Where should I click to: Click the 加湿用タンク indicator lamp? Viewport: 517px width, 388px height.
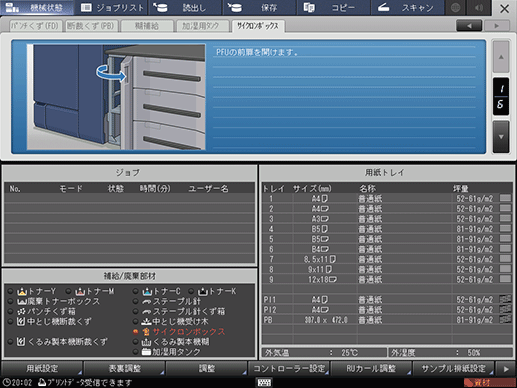[135, 352]
